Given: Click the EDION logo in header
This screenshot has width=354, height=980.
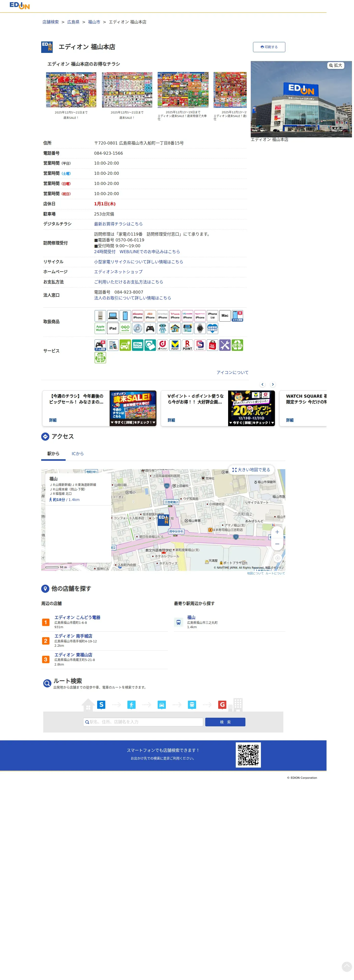Looking at the screenshot, I should [x=19, y=6].
